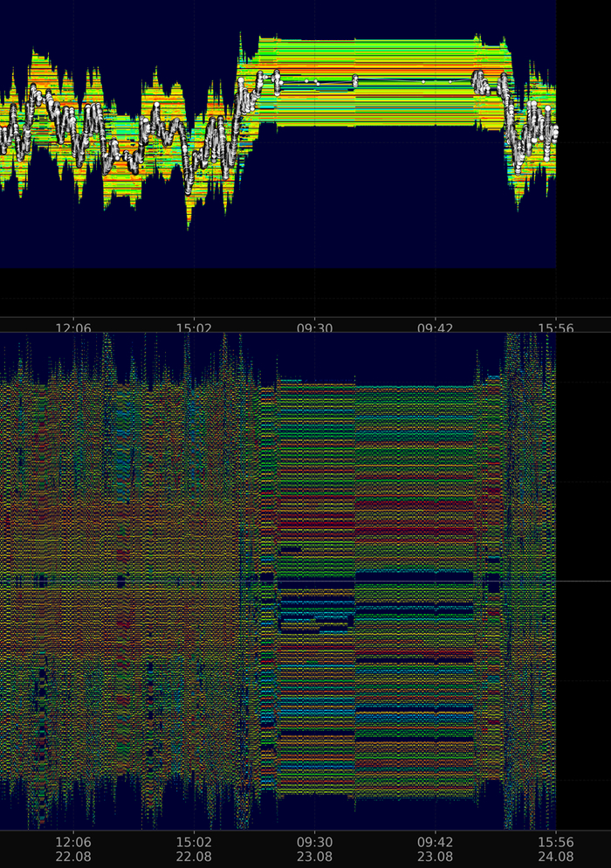Viewport: 611px width, 868px height.
Task: Select the 15:02 tick on upper time axis
Action: point(194,328)
